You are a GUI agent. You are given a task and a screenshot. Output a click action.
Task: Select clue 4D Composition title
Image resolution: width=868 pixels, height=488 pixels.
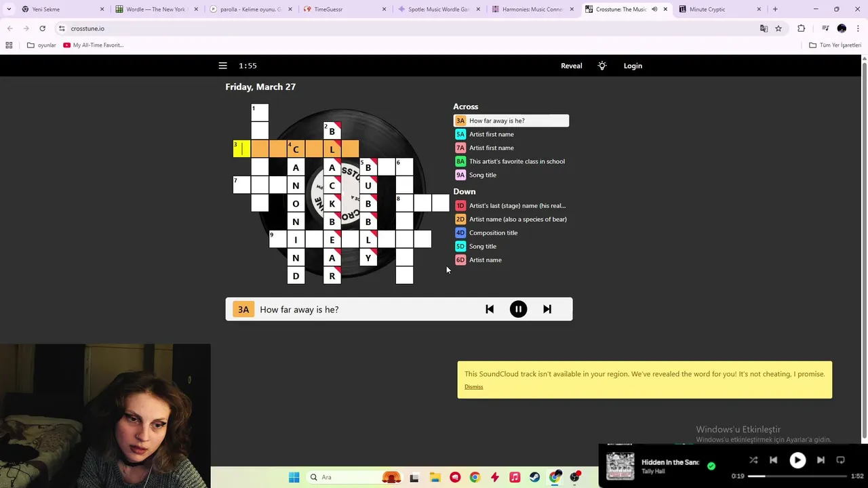point(511,232)
